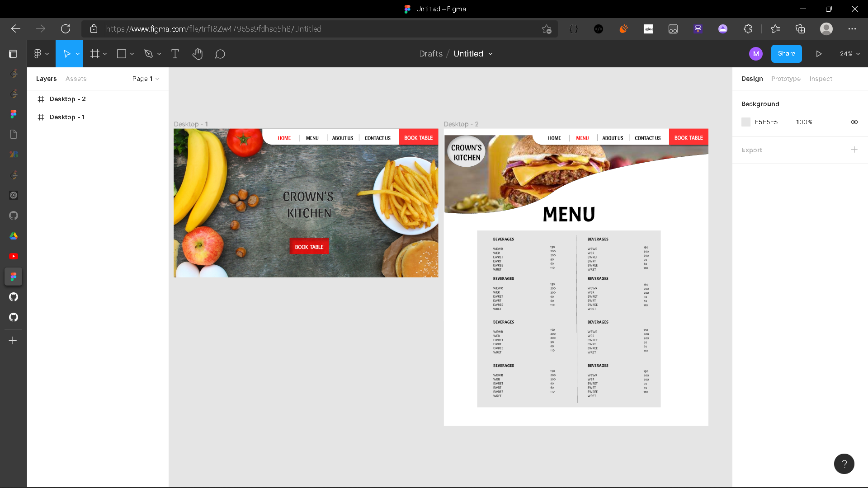868x488 pixels.
Task: Expand the Untitled file name dropdown
Action: tap(491, 54)
